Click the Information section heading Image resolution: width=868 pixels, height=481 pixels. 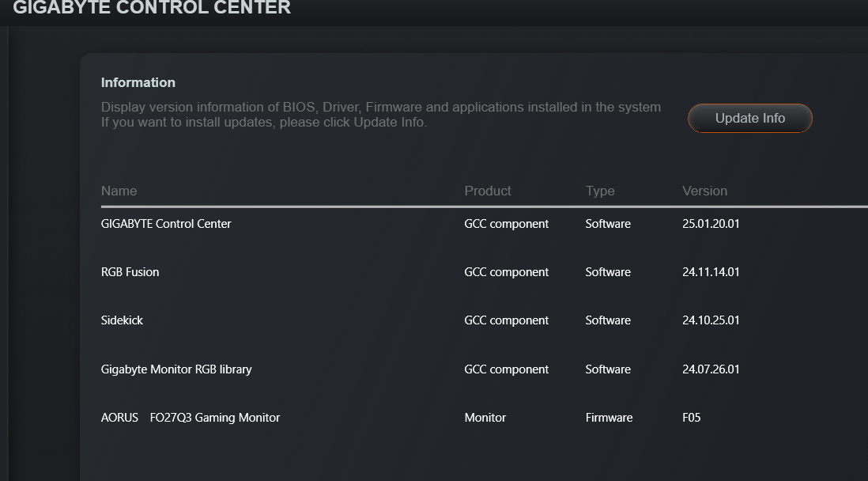click(x=138, y=82)
